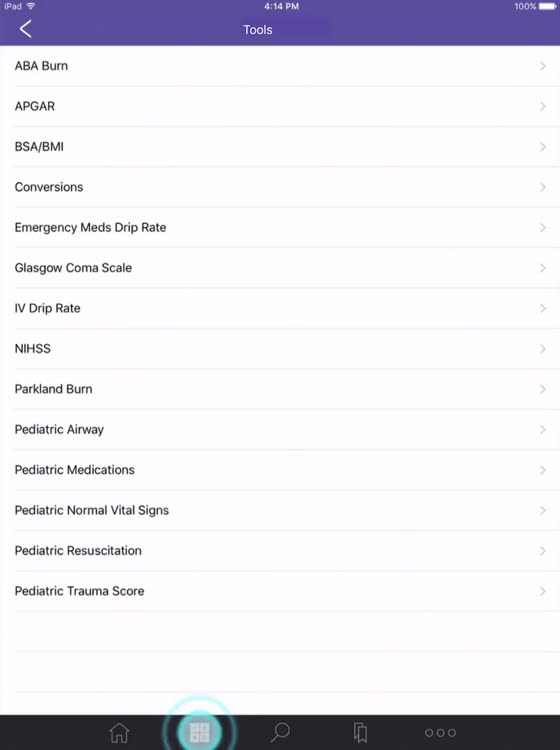Select Emergency Meds Drip Rate
Image resolution: width=560 pixels, height=750 pixels.
(280, 228)
